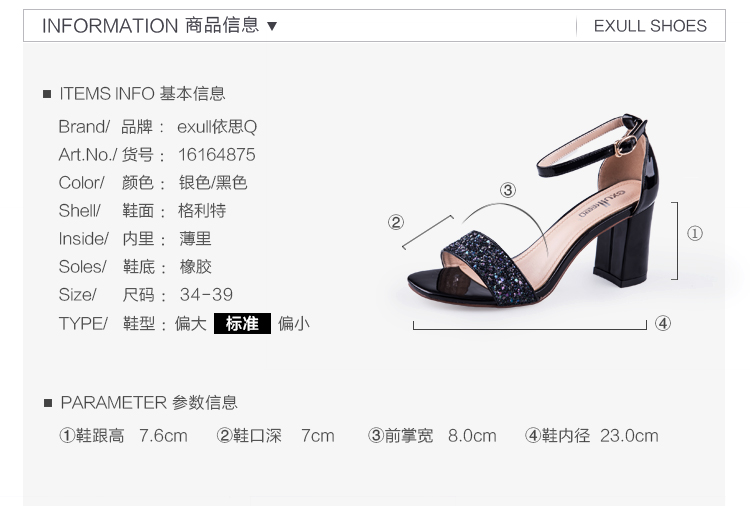Open the EXULL SHOES header label
This screenshot has height=506, width=750.
coord(650,26)
